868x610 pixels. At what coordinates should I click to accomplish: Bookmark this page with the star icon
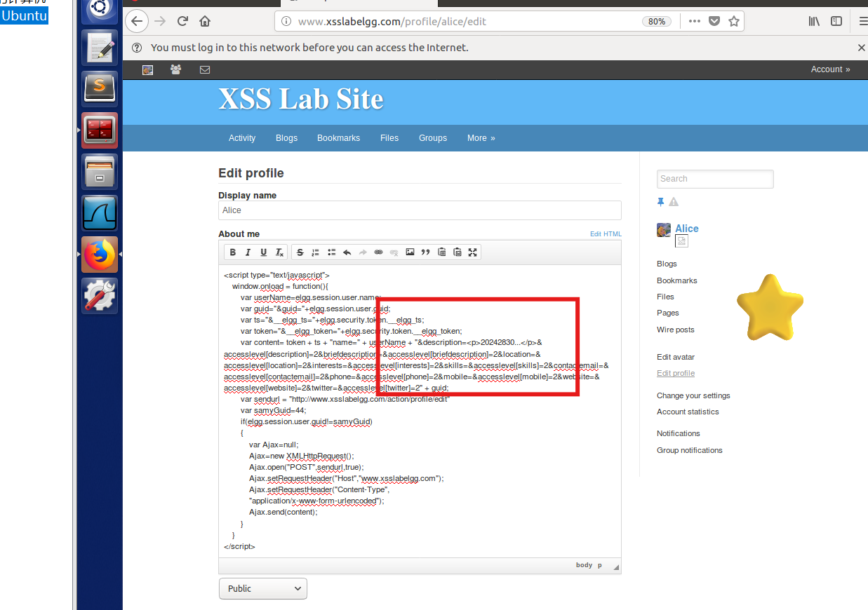tap(734, 21)
